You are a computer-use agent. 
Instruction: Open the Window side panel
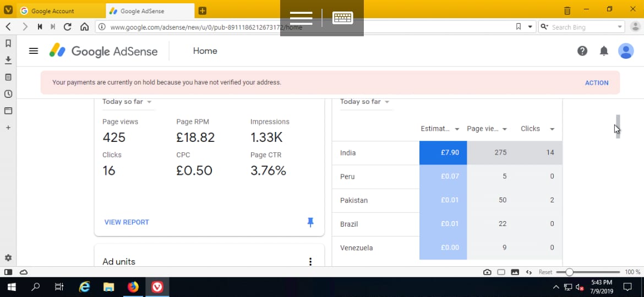[x=8, y=111]
